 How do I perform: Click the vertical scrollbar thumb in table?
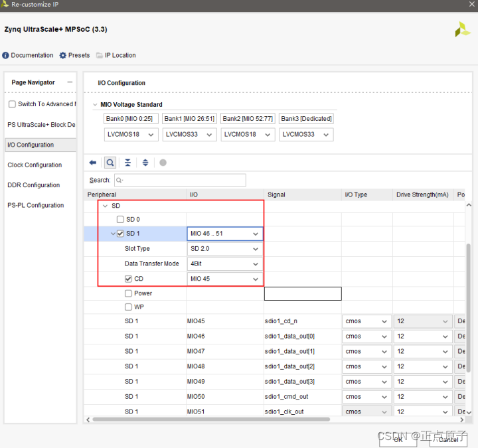pyautogui.click(x=469, y=308)
